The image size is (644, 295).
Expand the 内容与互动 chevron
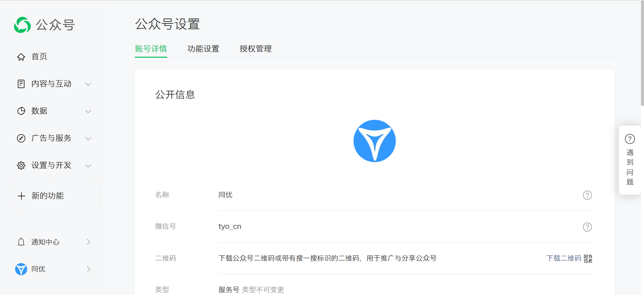pos(88,84)
